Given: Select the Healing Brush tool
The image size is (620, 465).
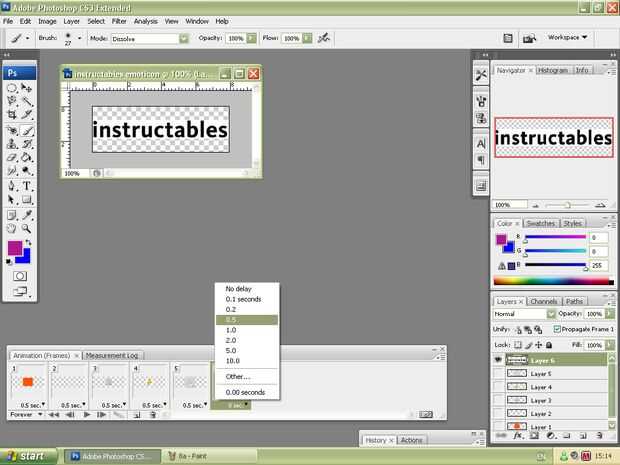Looking at the screenshot, I should (x=12, y=130).
